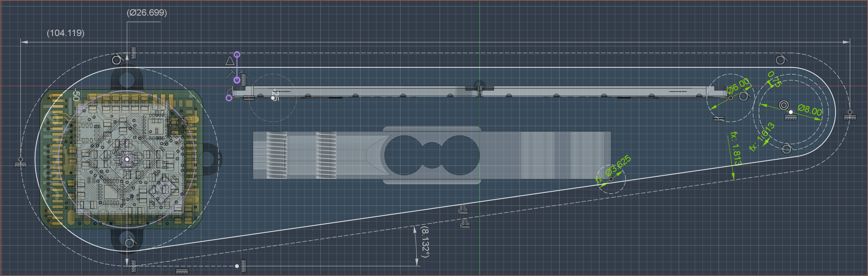Image resolution: width=868 pixels, height=276 pixels.
Task: Click the upper perpendicular constraint icon on slanted line
Action: (x=463, y=210)
